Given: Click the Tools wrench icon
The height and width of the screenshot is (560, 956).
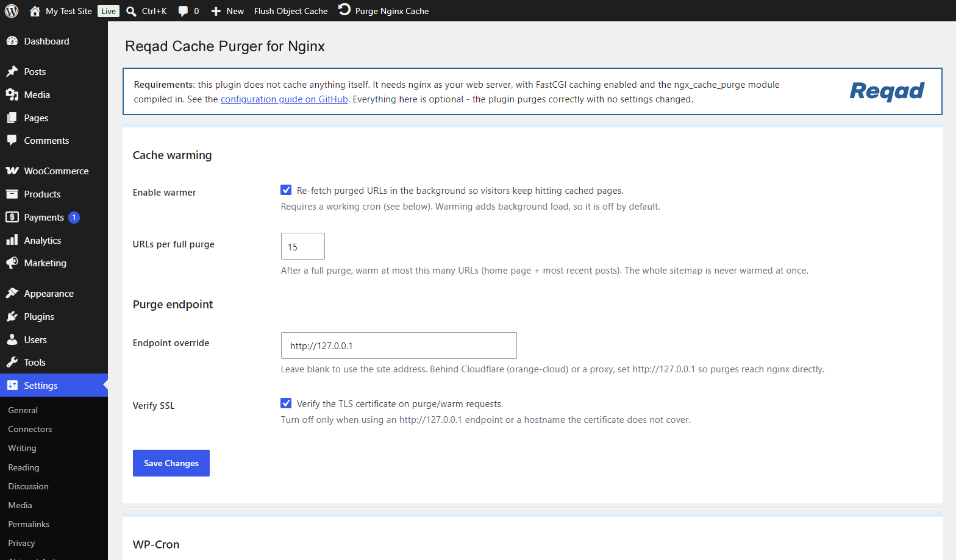Looking at the screenshot, I should click(12, 362).
